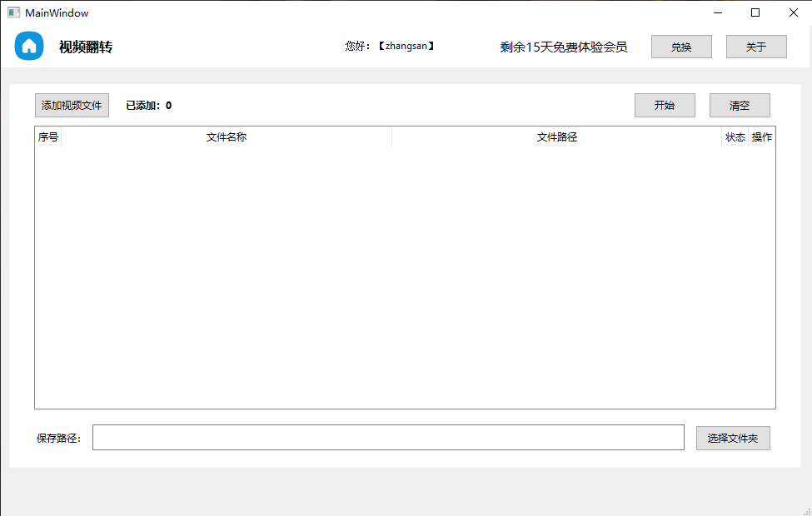This screenshot has height=516, width=812.
Task: Click the 保存路径: label
Action: (x=58, y=439)
